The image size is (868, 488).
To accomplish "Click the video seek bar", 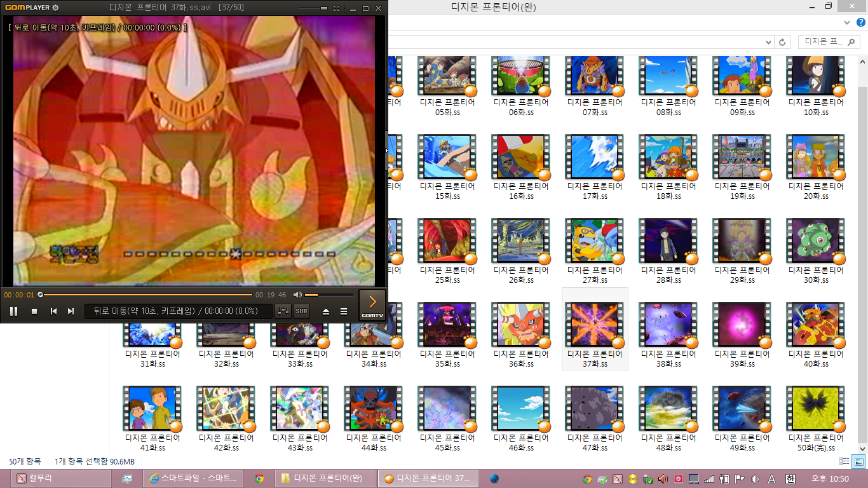I will point(146,295).
